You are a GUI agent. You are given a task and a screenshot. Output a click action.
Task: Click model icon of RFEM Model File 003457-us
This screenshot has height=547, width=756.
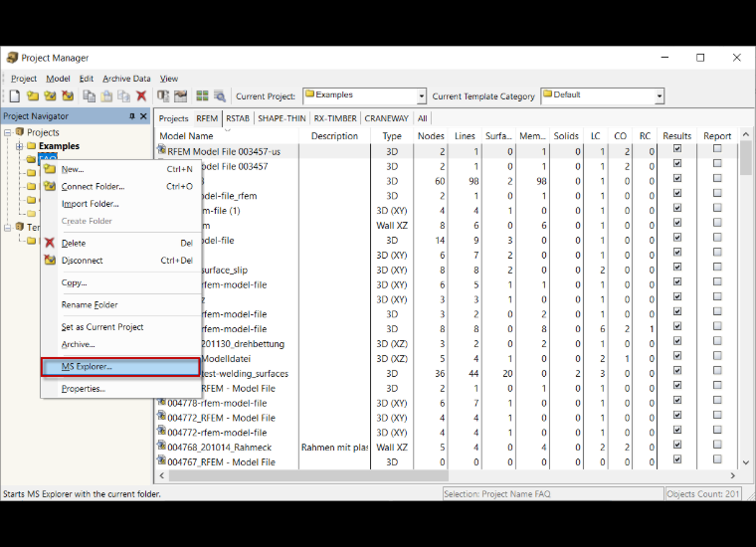pyautogui.click(x=161, y=150)
